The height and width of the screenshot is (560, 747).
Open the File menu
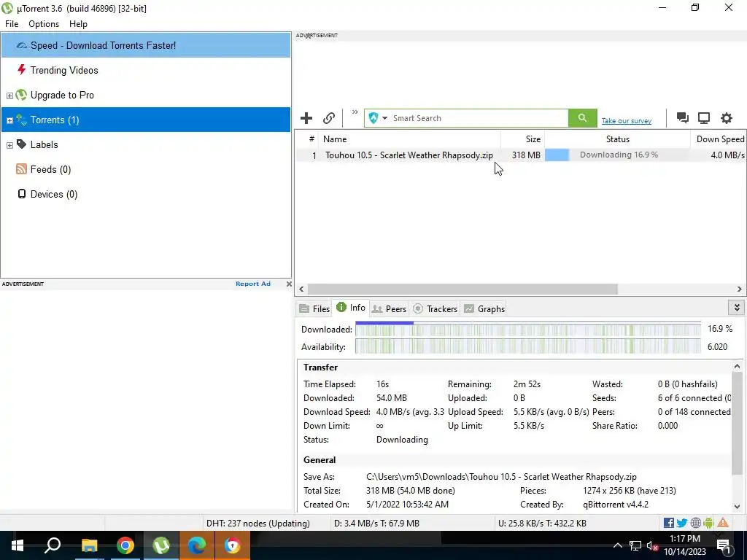click(x=12, y=24)
